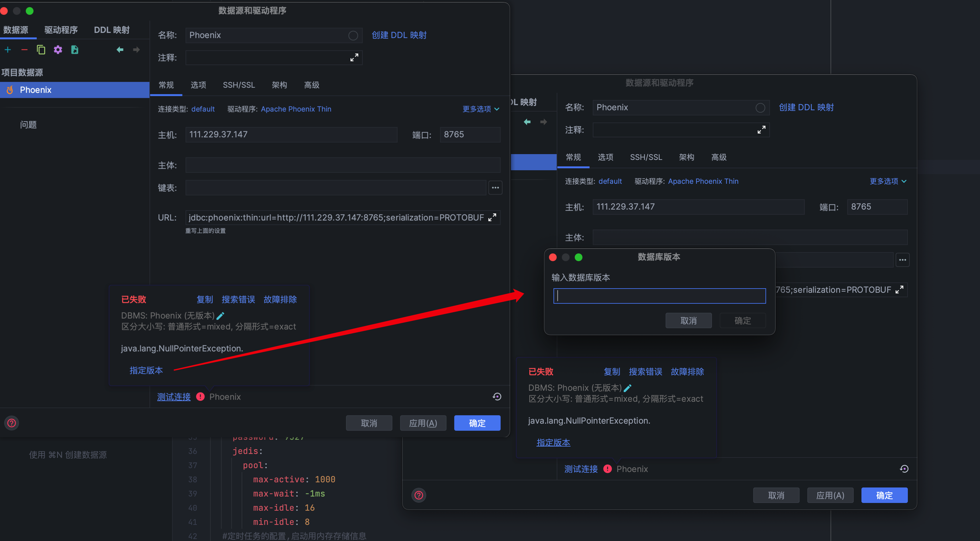Open DDL 映射 tab in left window
The height and width of the screenshot is (541, 980).
click(x=112, y=30)
